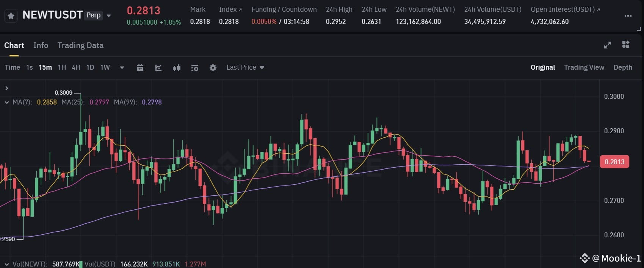Viewport: 644px width, 268px height.
Task: Collapse the Vol(NEWT) indicator legend
Action: [6, 264]
